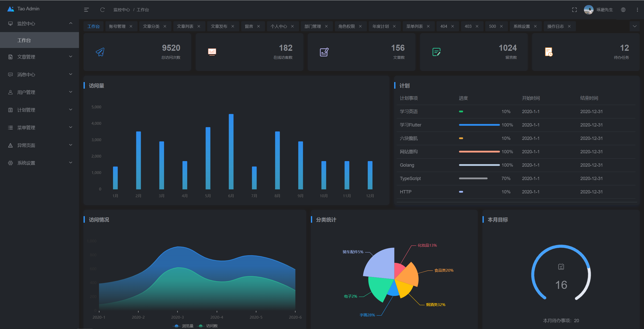Click the 学习Flutter progress bar
This screenshot has height=329, width=644.
click(479, 125)
